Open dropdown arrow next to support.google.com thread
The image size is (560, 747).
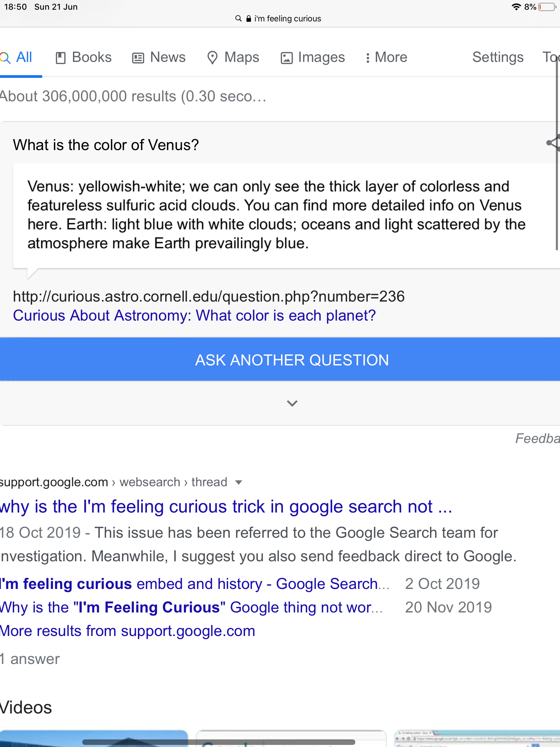click(238, 482)
